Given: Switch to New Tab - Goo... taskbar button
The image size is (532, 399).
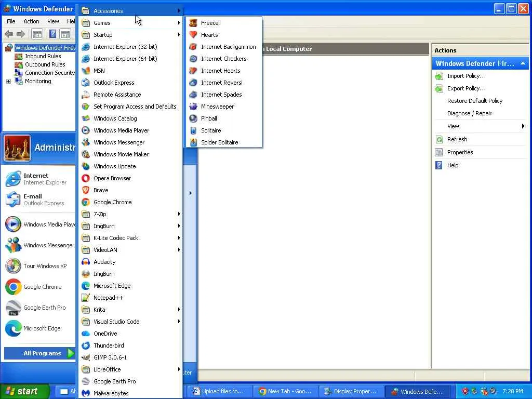Looking at the screenshot, I should 286,391.
